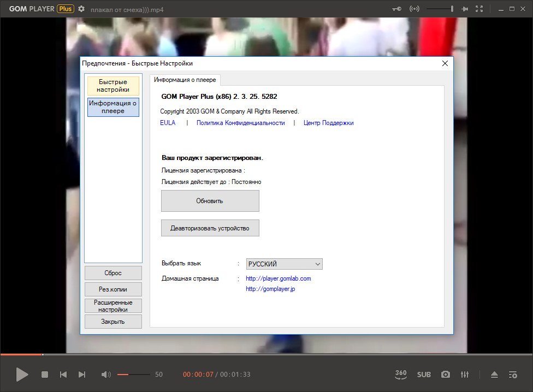The image size is (533, 392).
Task: Select the Информация о плеере sidebar item
Action: click(113, 107)
